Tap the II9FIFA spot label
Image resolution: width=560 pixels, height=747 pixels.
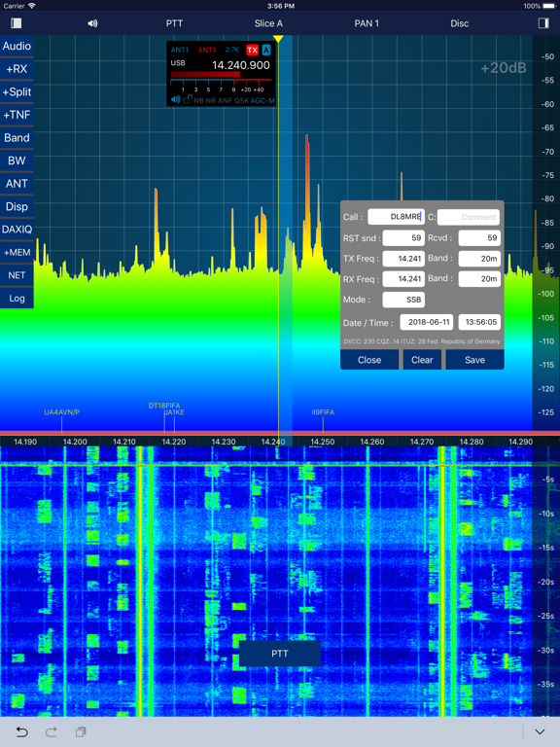tap(323, 412)
